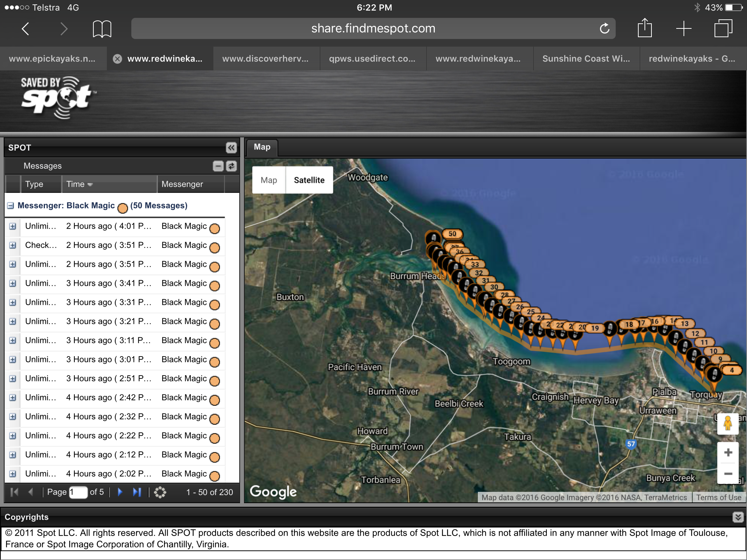Open the Sunshine Coast browser tab
747x560 pixels.
586,59
